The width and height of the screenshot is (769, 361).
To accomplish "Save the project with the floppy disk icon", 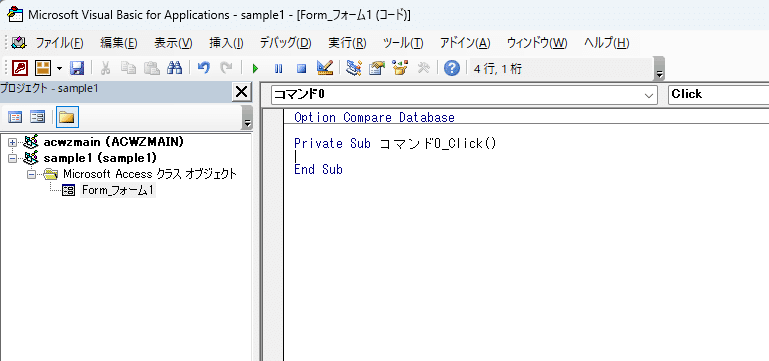I will pyautogui.click(x=77, y=68).
